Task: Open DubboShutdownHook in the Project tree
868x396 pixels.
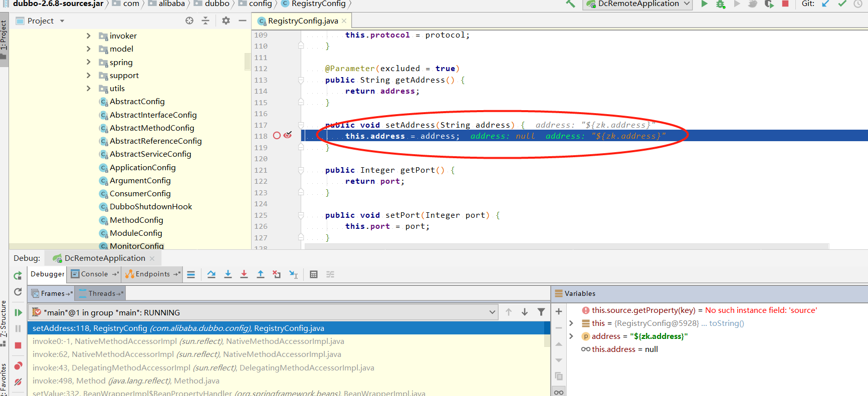Action: coord(151,207)
